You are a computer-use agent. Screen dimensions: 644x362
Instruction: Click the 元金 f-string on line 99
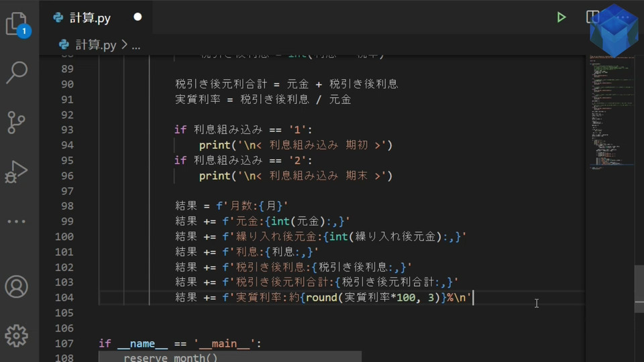click(286, 221)
